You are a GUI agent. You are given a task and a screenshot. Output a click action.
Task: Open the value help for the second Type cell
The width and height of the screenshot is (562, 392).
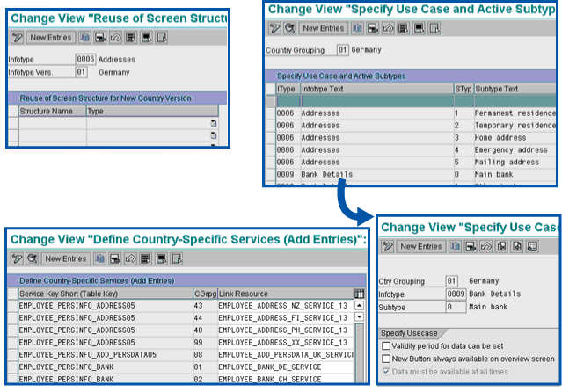pos(213,135)
